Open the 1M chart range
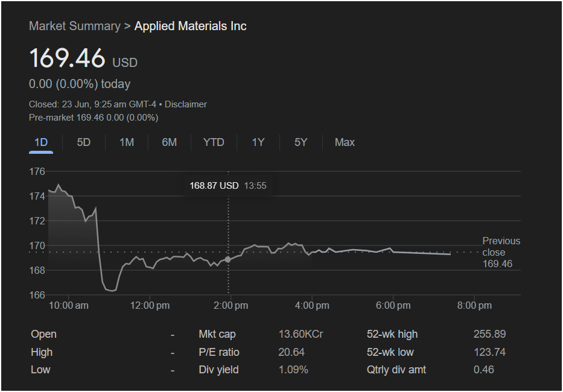Viewport: 563px width, 392px height. click(x=127, y=142)
